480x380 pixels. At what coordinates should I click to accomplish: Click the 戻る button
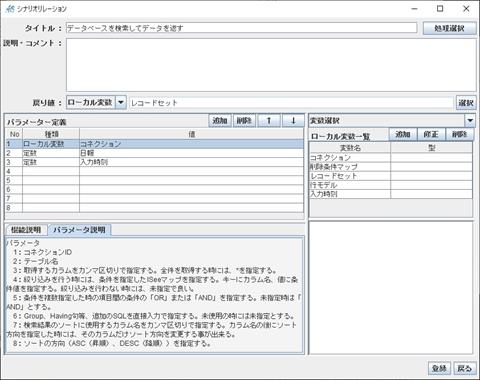(464, 368)
